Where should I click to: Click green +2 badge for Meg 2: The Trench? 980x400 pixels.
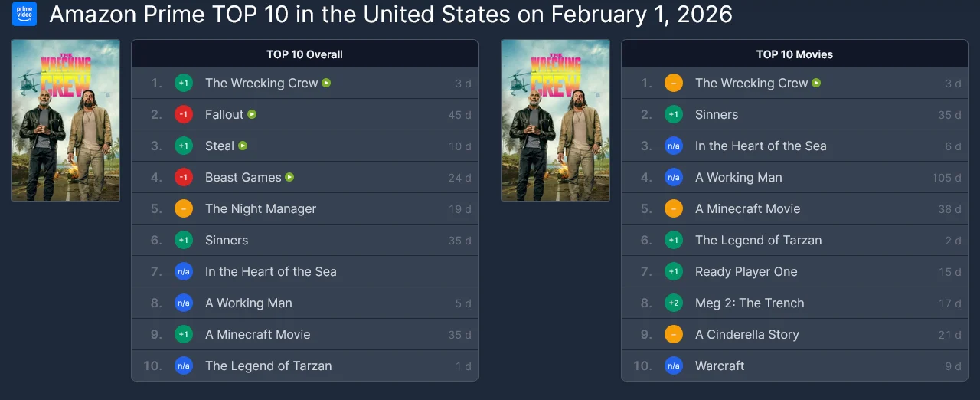point(674,303)
